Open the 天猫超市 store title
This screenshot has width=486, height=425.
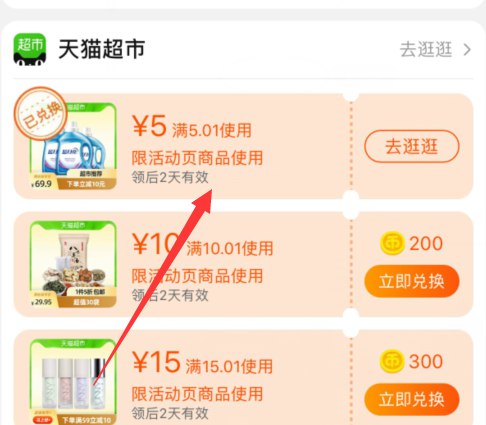pos(102,49)
